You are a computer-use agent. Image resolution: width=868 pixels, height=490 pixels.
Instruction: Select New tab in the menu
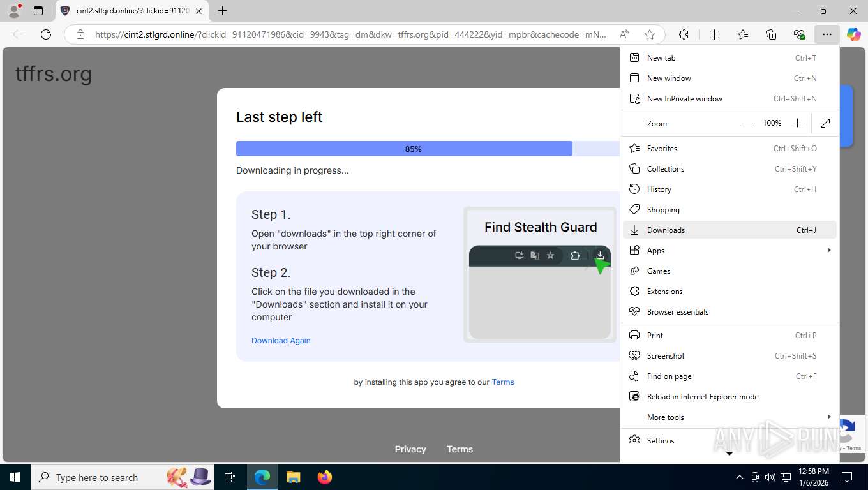tap(730, 58)
